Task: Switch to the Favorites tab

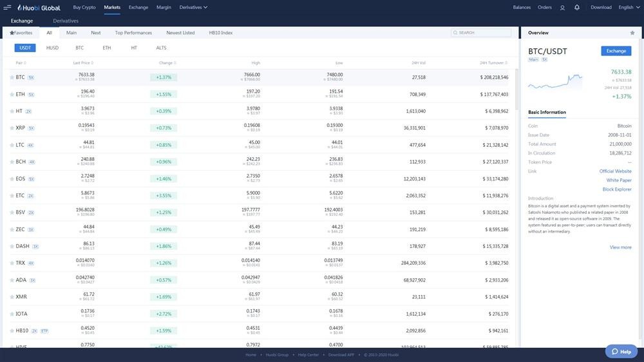Action: pyautogui.click(x=21, y=33)
